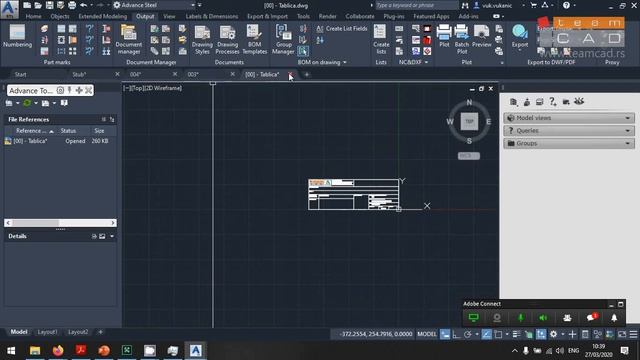Image resolution: width=640 pixels, height=360 pixels.
Task: Print from quick access toolbar
Action: pyautogui.click(x=72, y=5)
